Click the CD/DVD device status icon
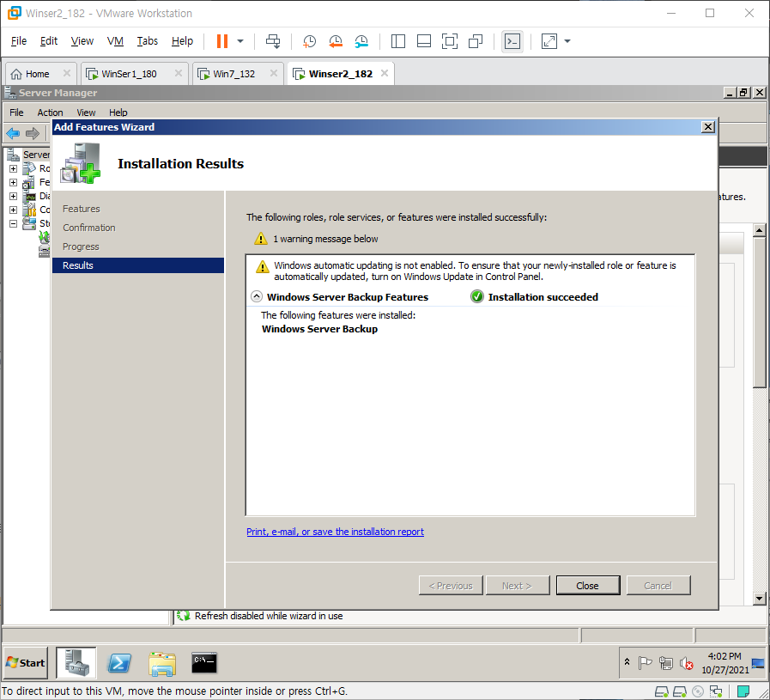The image size is (770, 700). [698, 691]
